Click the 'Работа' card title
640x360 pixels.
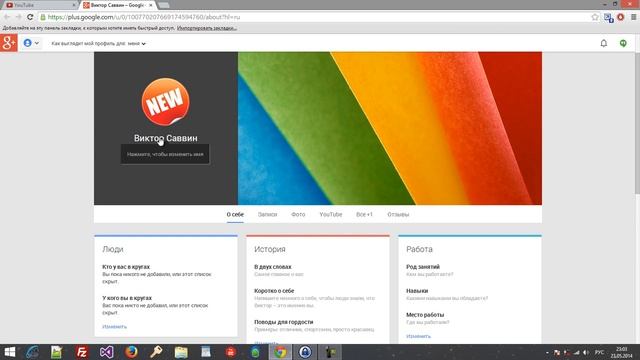[x=419, y=249]
